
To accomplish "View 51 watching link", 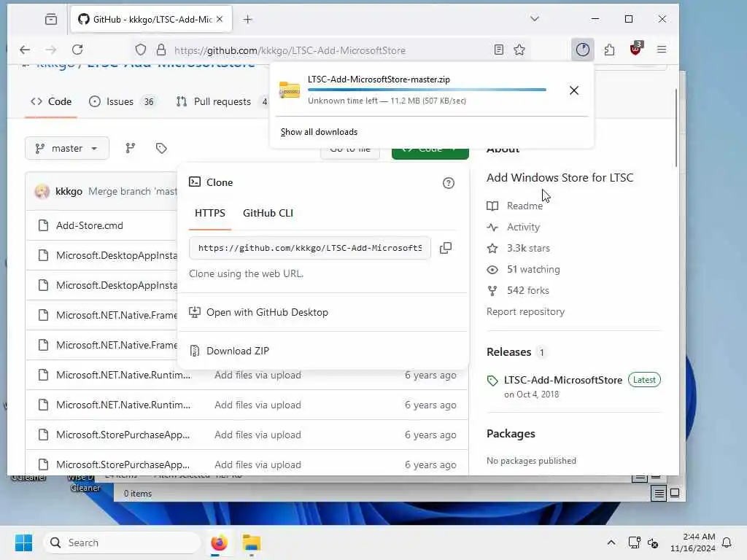I will tap(533, 270).
